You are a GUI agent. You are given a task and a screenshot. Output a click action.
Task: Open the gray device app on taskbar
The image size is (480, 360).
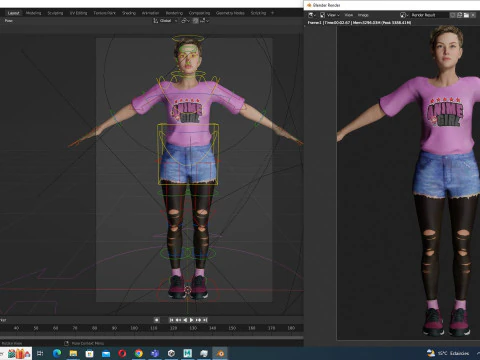point(204,353)
